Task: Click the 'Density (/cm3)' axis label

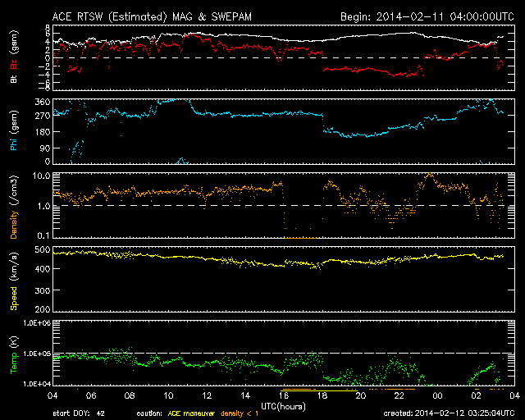Action: pos(14,207)
